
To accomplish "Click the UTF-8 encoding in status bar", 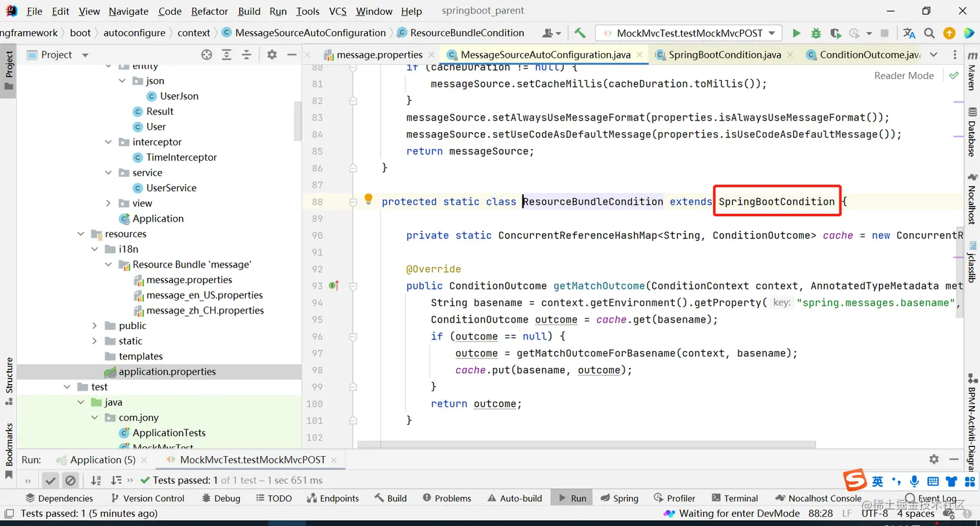I will tap(874, 514).
